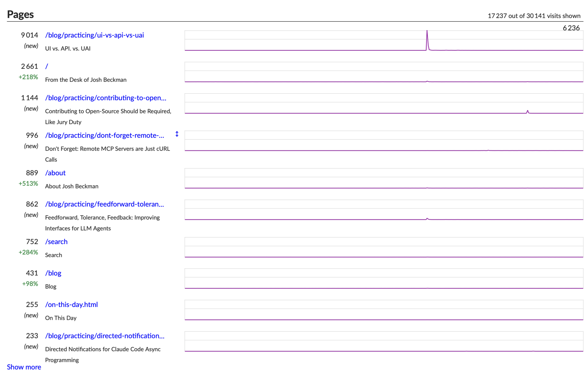Click small peak in contributing-to-open chart

[x=527, y=111]
